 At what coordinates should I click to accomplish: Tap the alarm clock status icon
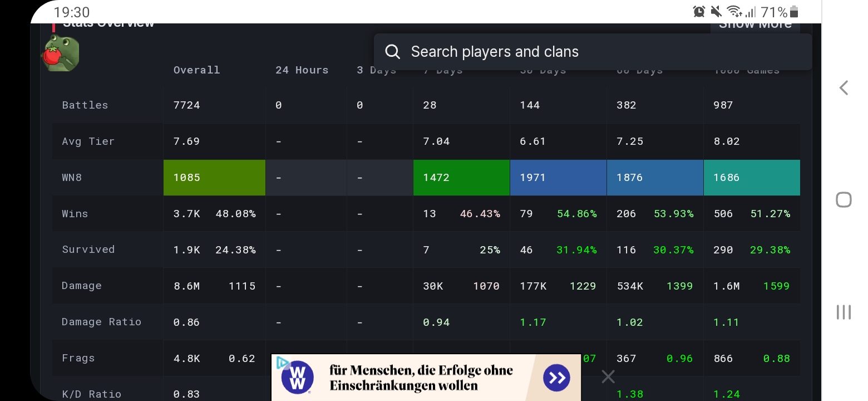[698, 11]
